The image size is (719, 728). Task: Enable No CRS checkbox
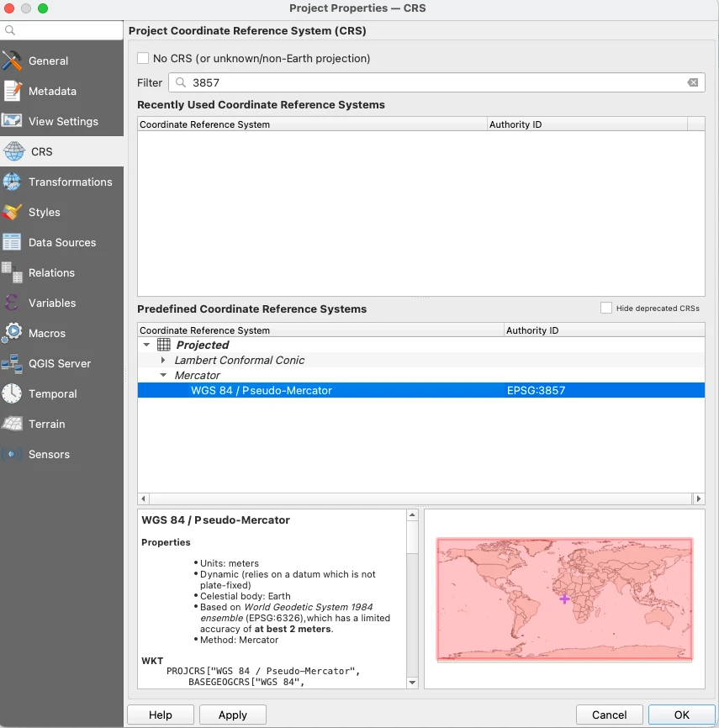pyautogui.click(x=143, y=58)
